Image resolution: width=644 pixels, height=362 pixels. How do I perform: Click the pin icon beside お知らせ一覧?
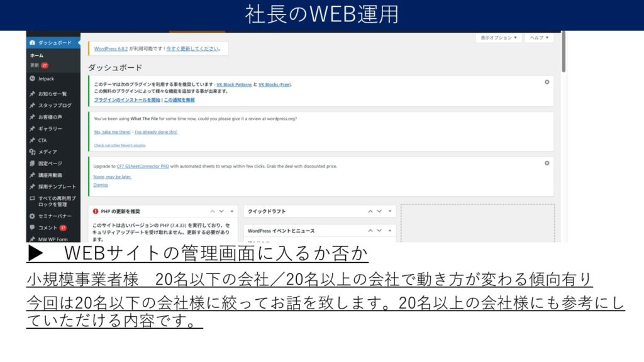pyautogui.click(x=31, y=94)
